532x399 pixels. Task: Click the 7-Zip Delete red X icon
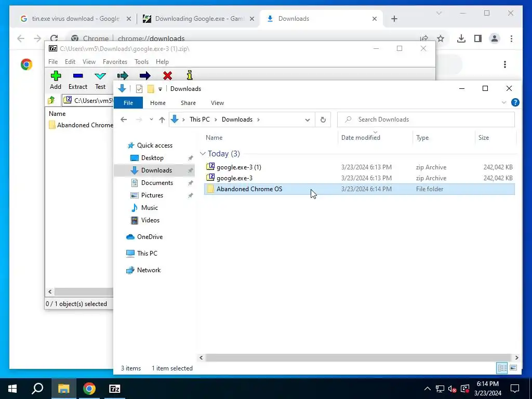point(167,75)
